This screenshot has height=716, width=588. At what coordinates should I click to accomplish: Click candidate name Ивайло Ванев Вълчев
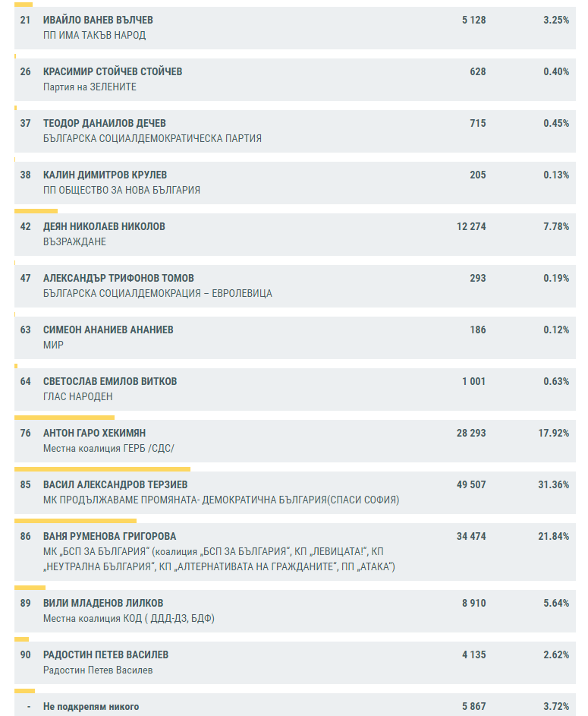[98, 20]
